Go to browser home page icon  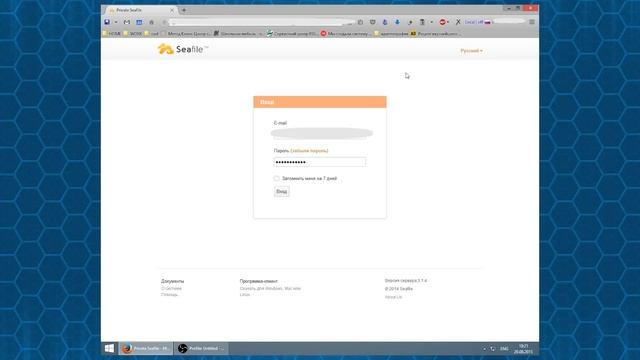click(151, 22)
